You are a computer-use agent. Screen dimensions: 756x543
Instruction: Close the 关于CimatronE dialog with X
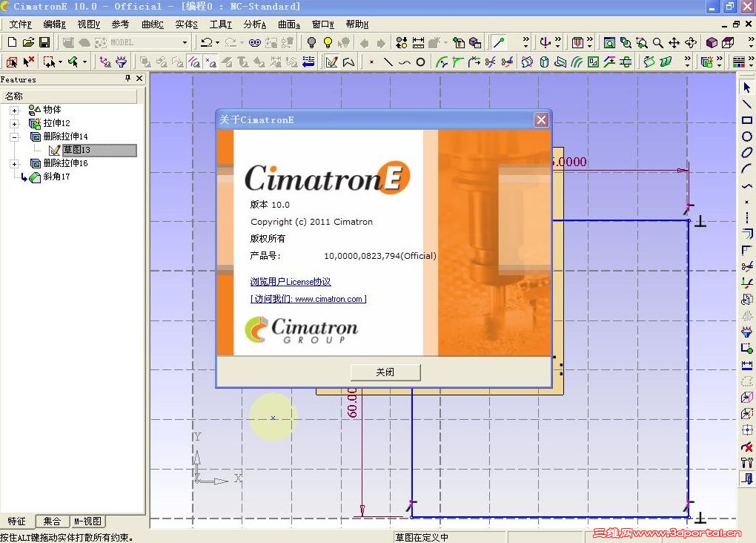coord(542,119)
